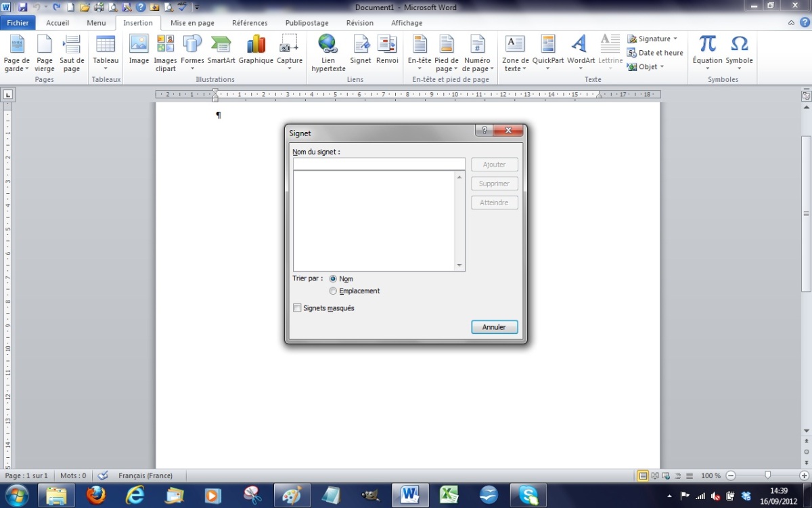Select the Emplacement sort radio button

[333, 291]
